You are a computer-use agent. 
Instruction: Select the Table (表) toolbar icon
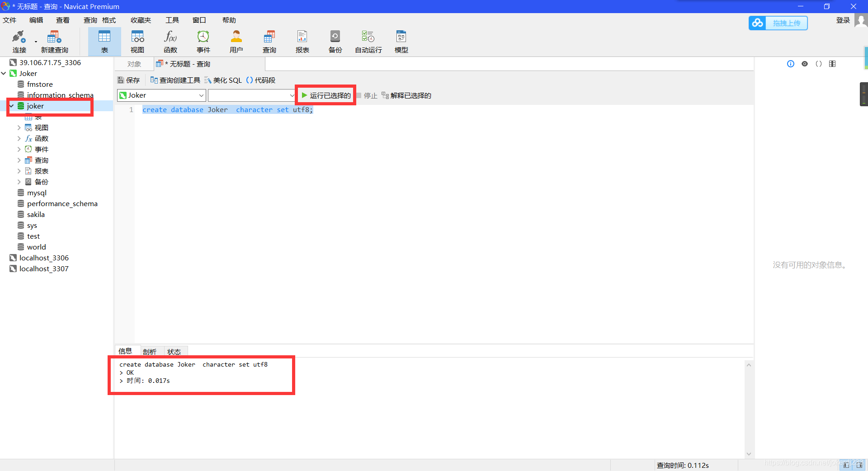click(104, 42)
